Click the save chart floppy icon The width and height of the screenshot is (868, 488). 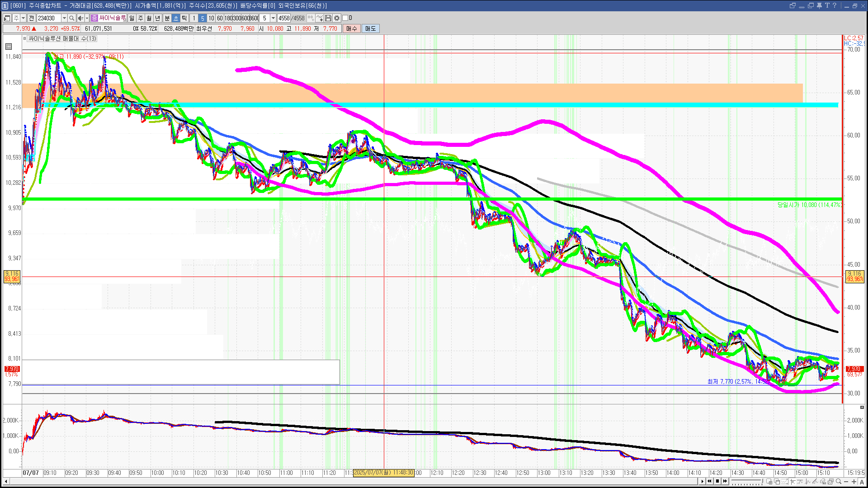click(x=328, y=18)
